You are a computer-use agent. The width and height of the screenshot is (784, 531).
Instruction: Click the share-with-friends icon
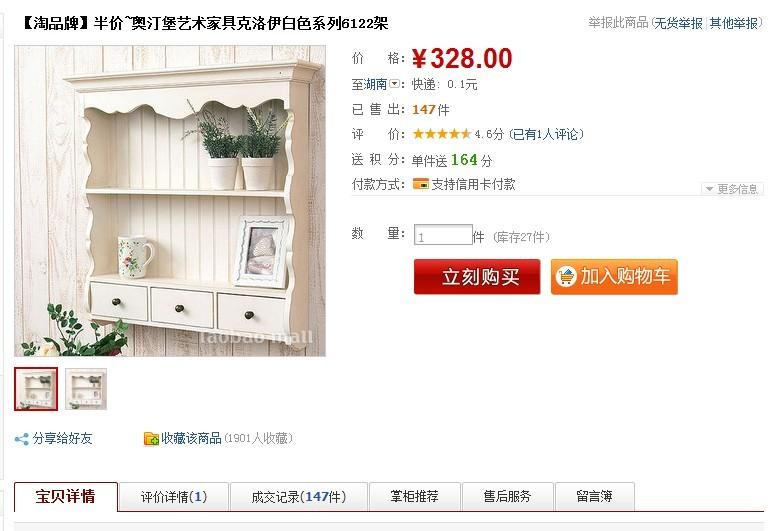(22, 439)
